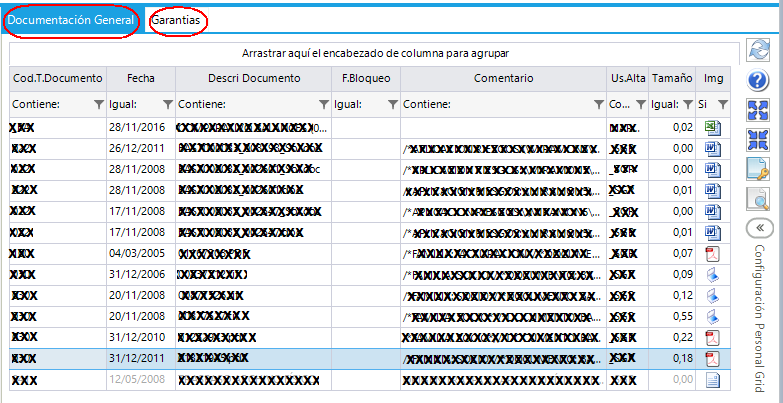This screenshot has height=403, width=783.
Task: Refresh the document grid
Action: [x=757, y=50]
